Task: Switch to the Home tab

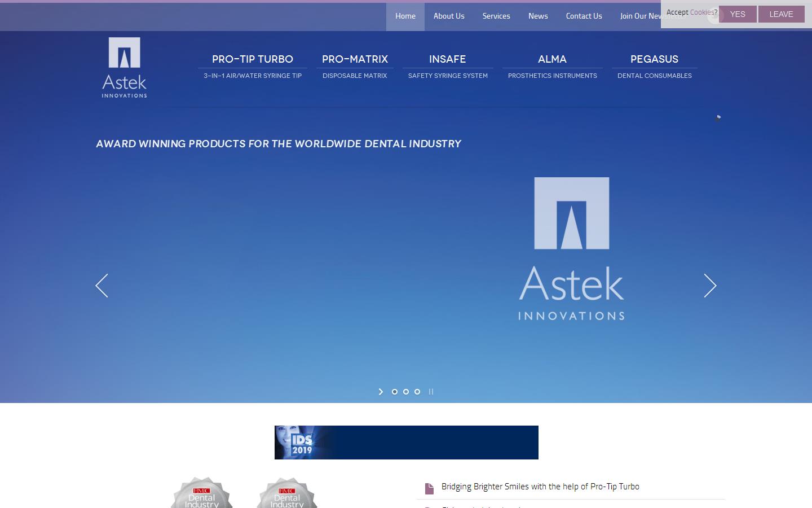Action: pyautogui.click(x=405, y=16)
